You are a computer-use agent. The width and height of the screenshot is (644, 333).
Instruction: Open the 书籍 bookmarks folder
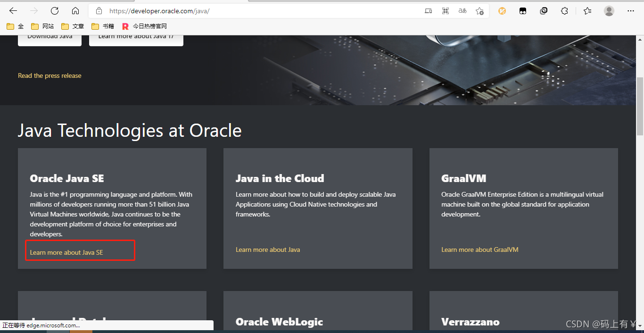tap(103, 26)
